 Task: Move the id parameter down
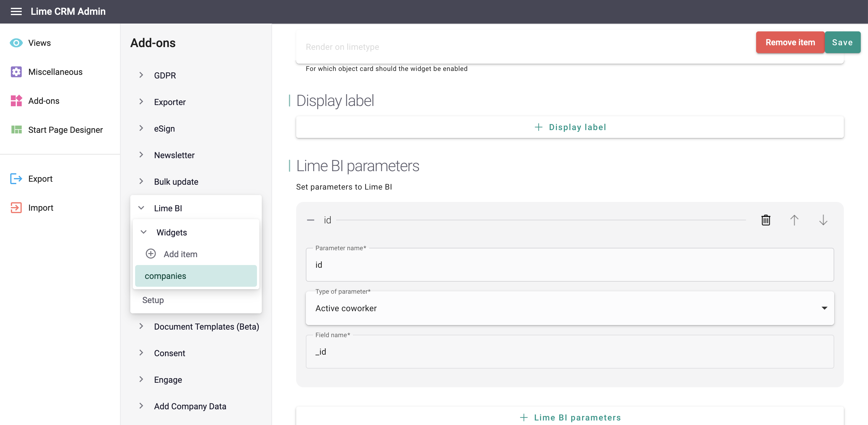823,220
